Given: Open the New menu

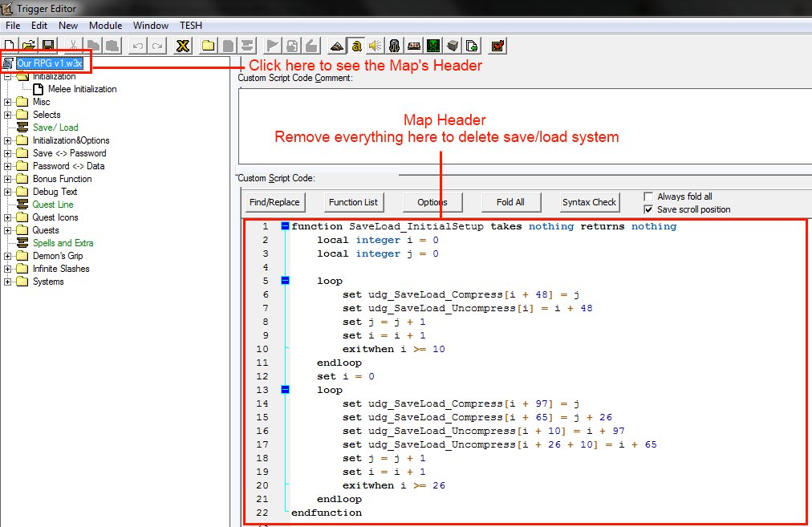Looking at the screenshot, I should coord(68,26).
